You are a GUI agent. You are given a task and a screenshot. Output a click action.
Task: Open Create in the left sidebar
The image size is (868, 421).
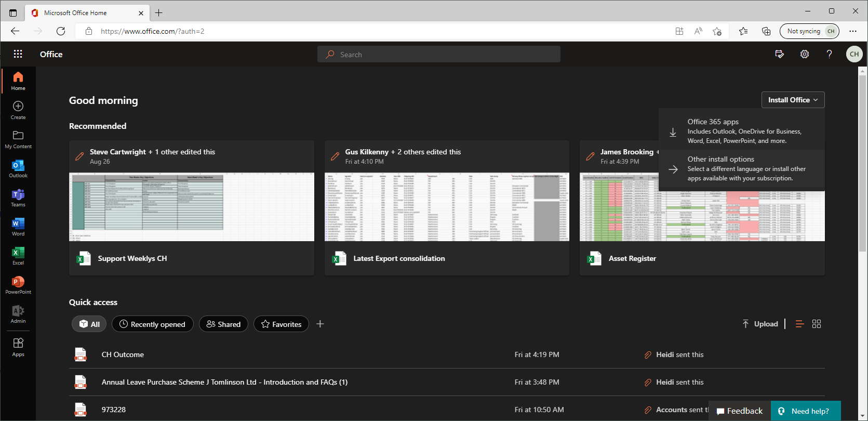[x=18, y=110]
